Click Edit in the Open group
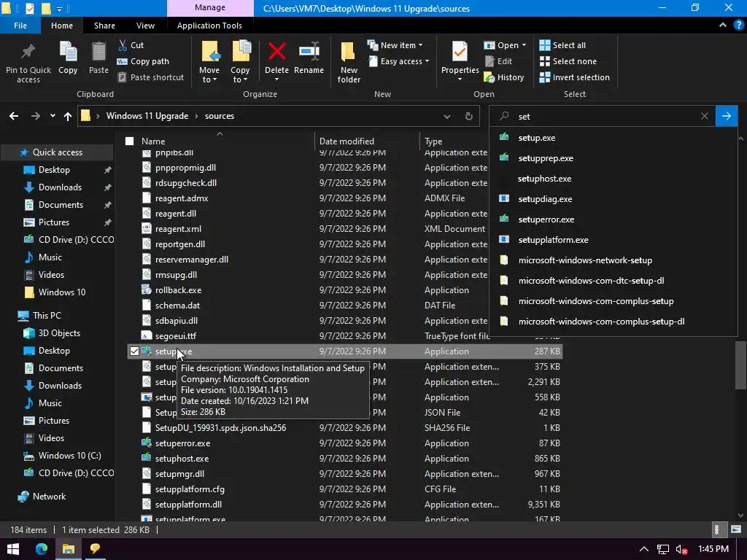 pyautogui.click(x=498, y=61)
